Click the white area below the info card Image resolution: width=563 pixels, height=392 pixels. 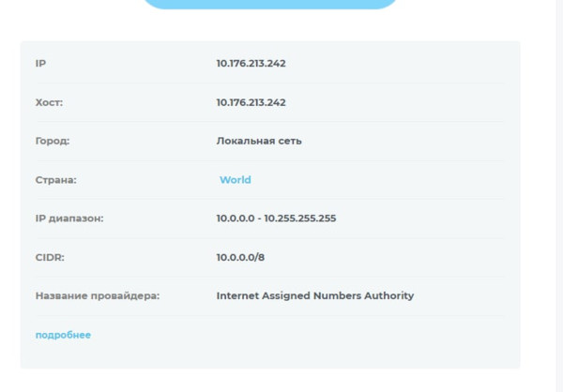tap(270, 381)
